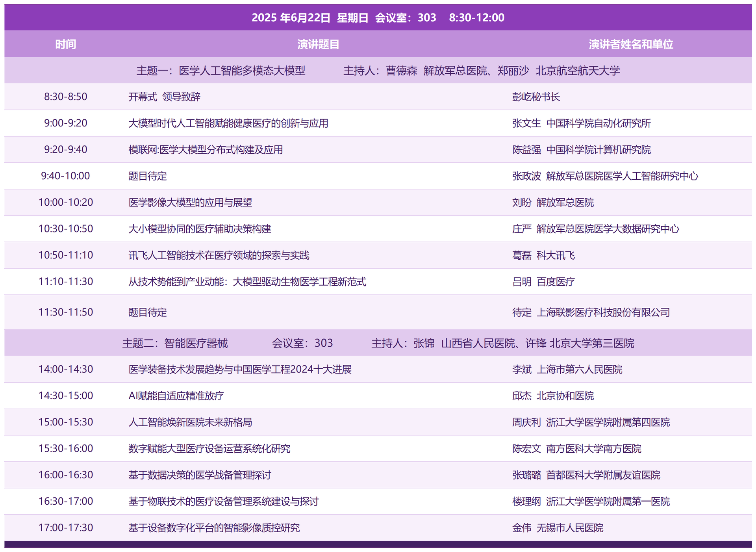Click the time cell '16:00-16:30'
This screenshot has height=552, width=756.
point(65,475)
